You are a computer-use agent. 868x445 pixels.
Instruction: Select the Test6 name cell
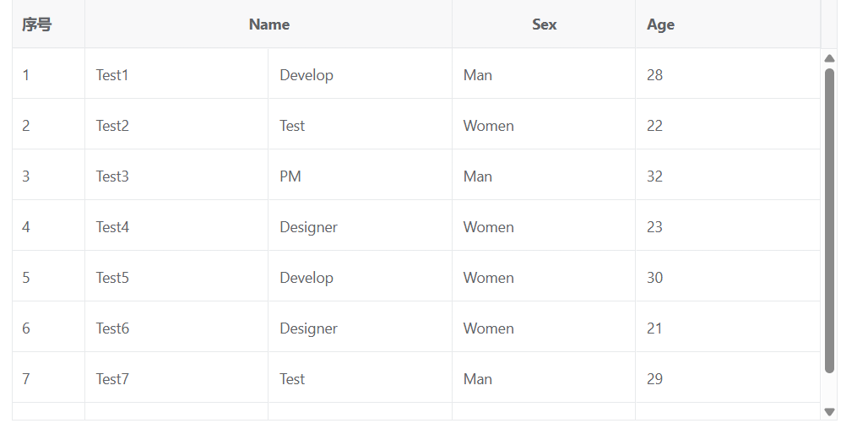(x=112, y=328)
